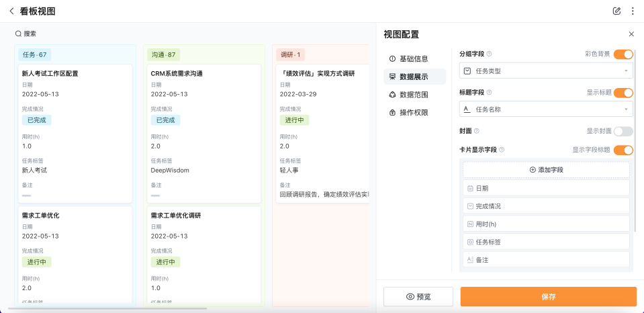Switch to 数据展示 tab

coord(414,77)
